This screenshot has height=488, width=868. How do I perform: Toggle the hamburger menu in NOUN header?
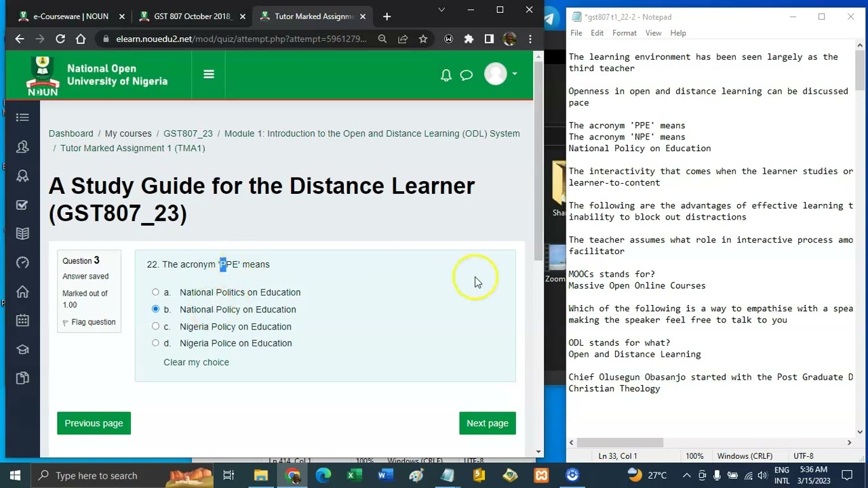click(209, 75)
